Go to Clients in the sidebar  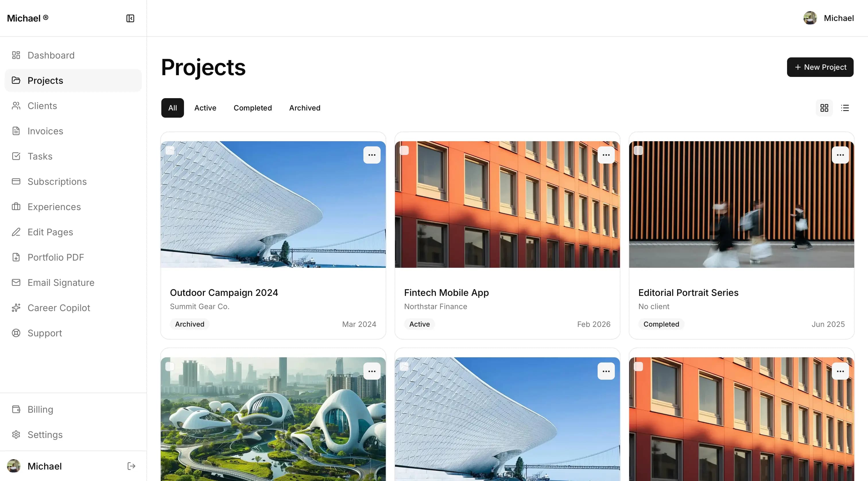click(x=73, y=106)
